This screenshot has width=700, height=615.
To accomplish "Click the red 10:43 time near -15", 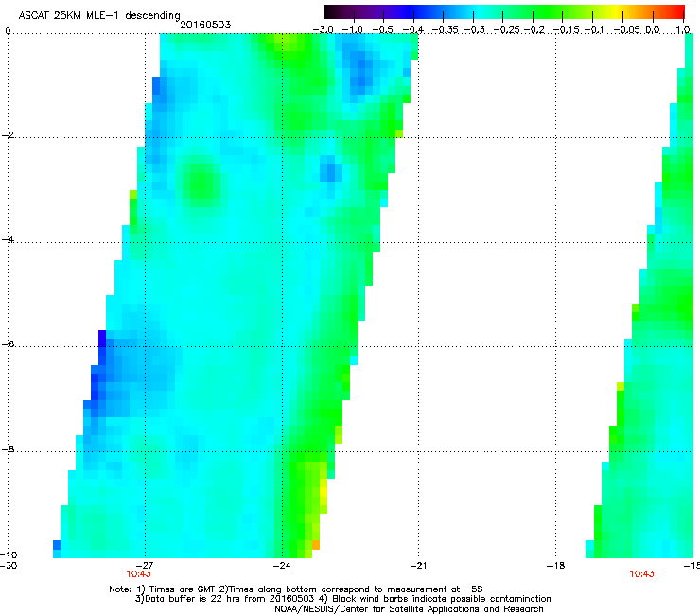I will (641, 574).
